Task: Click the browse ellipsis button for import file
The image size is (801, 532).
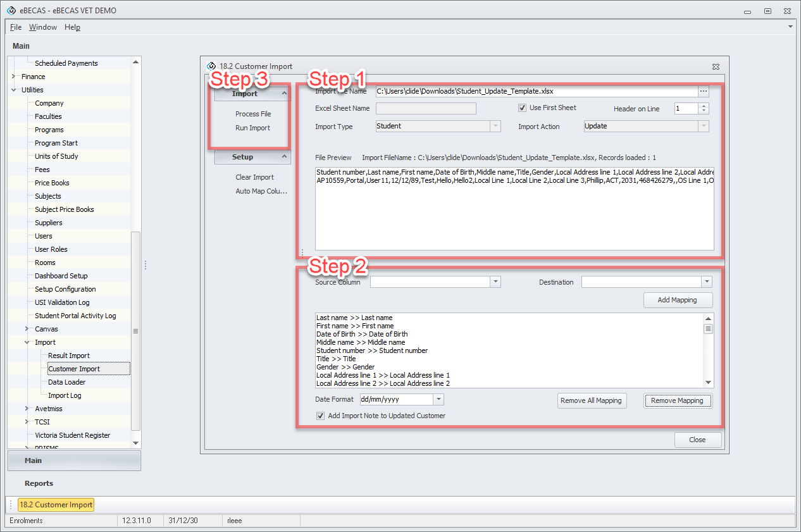Action: click(704, 91)
